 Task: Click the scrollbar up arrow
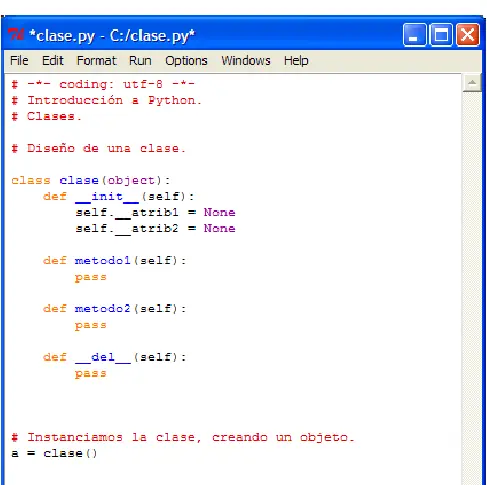click(x=472, y=83)
